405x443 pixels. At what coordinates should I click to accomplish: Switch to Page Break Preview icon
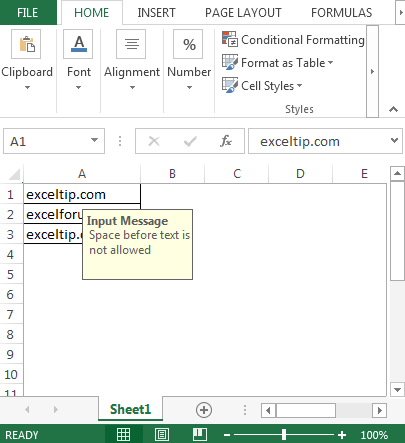point(200,434)
